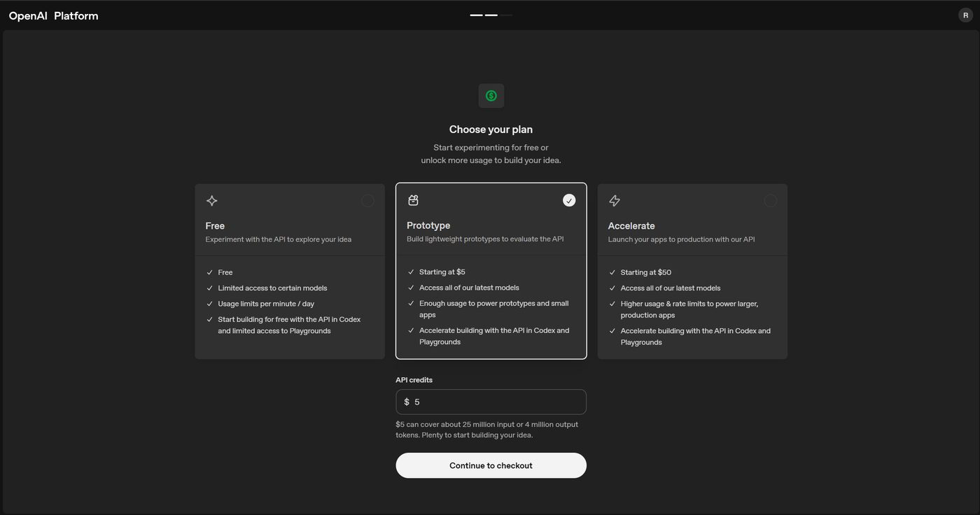Click "Start building for free with the API" text
Image resolution: width=980 pixels, height=515 pixels.
[289, 325]
